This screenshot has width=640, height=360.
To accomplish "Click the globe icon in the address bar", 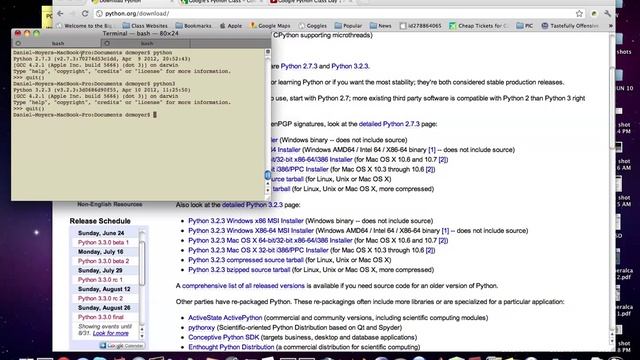I will click(99, 13).
